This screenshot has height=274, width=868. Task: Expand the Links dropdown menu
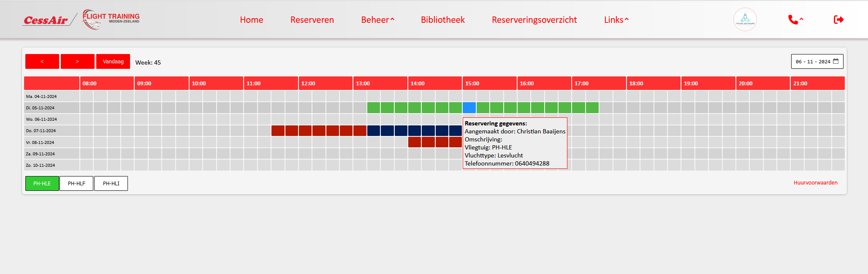[x=616, y=20]
